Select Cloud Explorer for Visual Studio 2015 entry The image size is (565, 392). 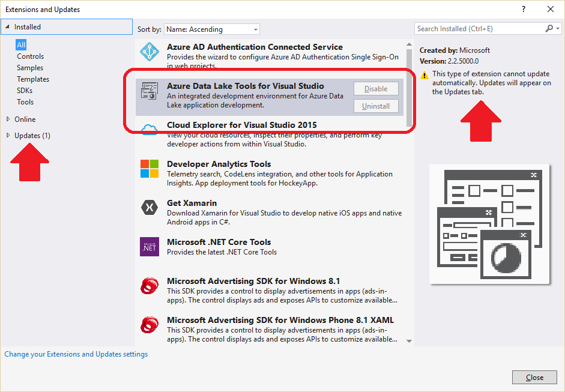[269, 134]
